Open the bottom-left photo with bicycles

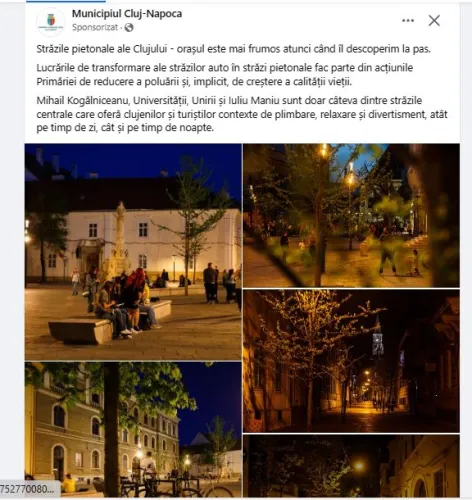point(133,429)
